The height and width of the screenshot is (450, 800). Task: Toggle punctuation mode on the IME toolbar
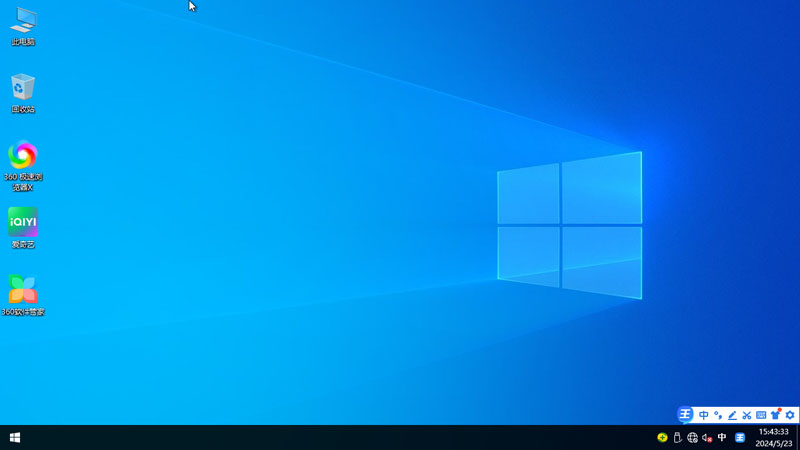click(x=718, y=415)
